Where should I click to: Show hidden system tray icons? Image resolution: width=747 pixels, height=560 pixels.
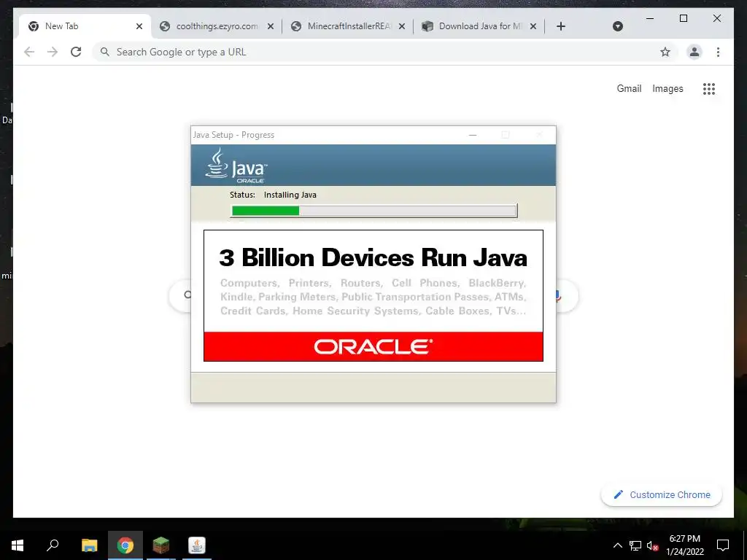(617, 545)
